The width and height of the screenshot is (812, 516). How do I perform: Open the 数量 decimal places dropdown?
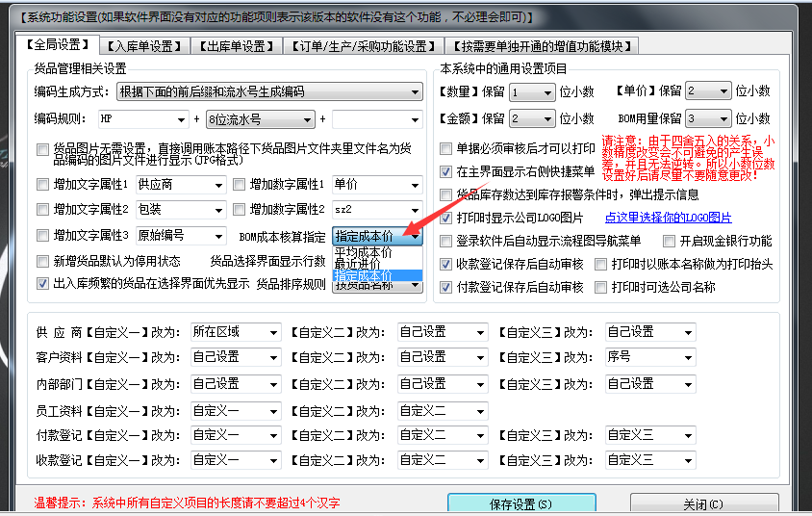tap(547, 92)
